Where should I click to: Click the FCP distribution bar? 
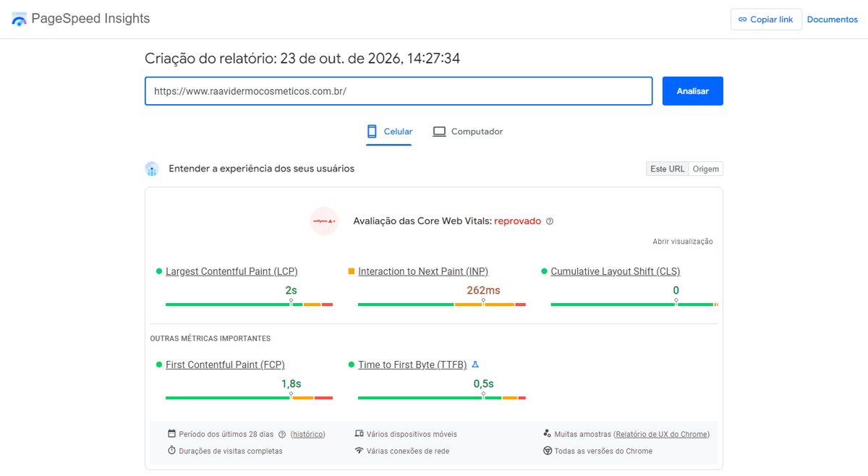[249, 398]
